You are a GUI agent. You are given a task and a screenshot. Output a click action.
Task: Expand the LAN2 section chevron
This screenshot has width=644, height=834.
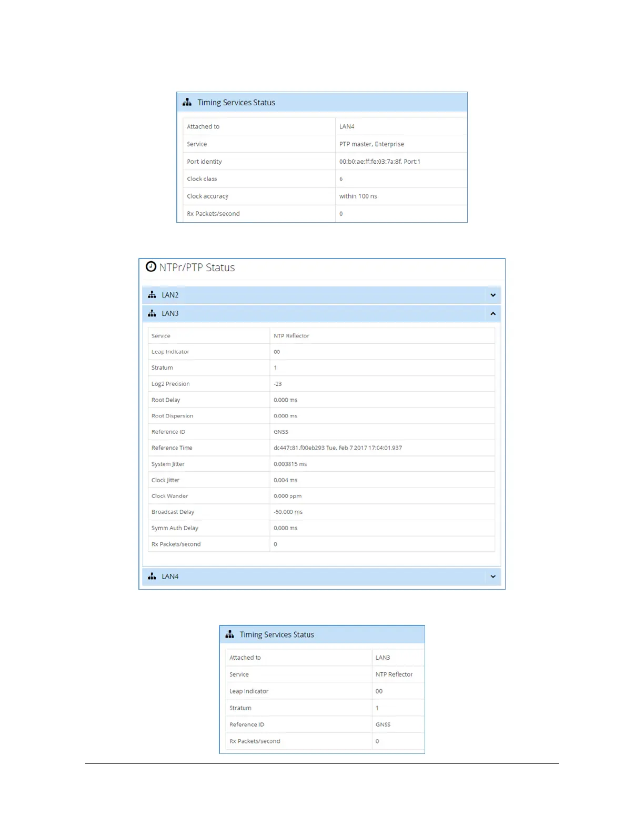[x=493, y=295]
